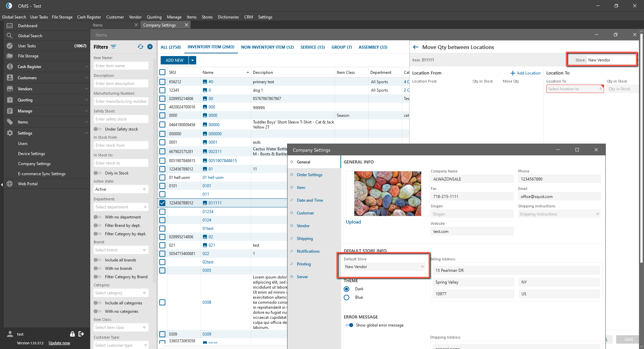Open E-commerce Sync Settings in sidebar

[x=42, y=174]
